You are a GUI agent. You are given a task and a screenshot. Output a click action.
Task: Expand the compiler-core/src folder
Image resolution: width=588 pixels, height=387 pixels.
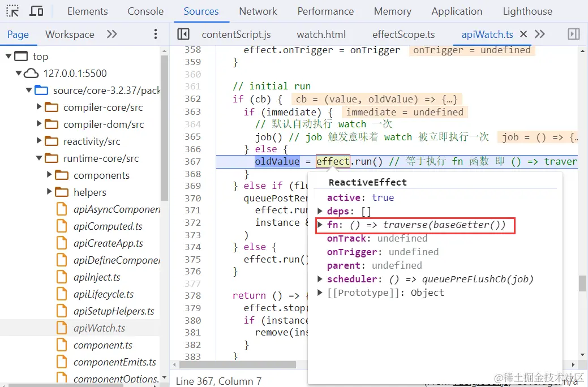[x=39, y=107]
